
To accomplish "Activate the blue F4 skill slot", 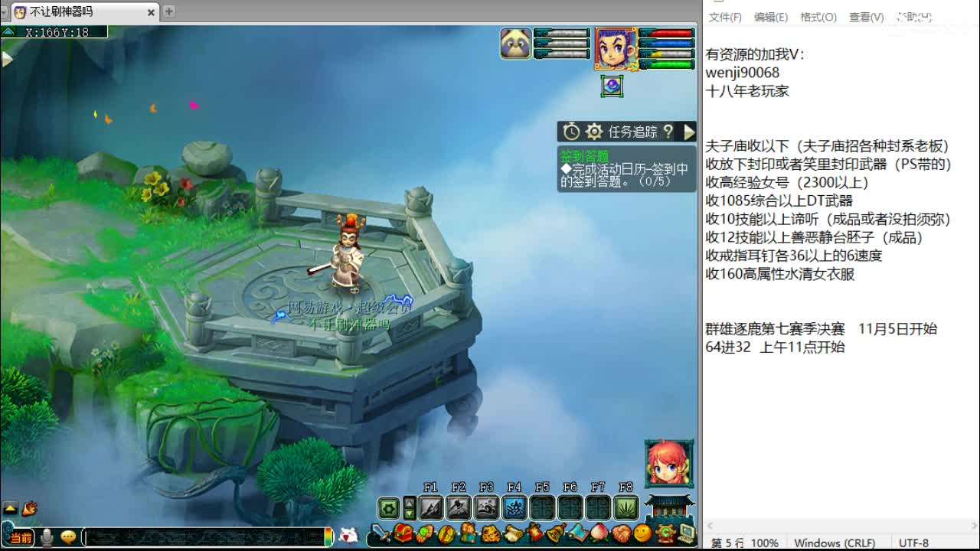I will (x=514, y=507).
